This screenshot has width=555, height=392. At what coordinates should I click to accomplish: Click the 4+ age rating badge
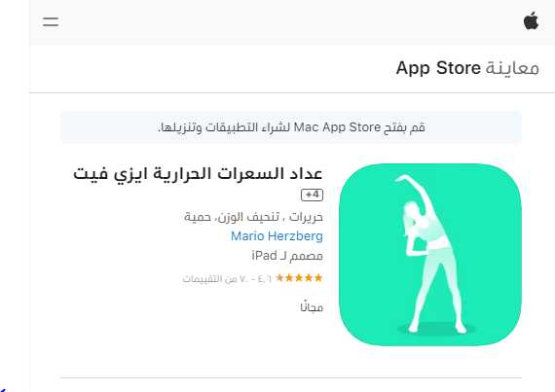(312, 195)
